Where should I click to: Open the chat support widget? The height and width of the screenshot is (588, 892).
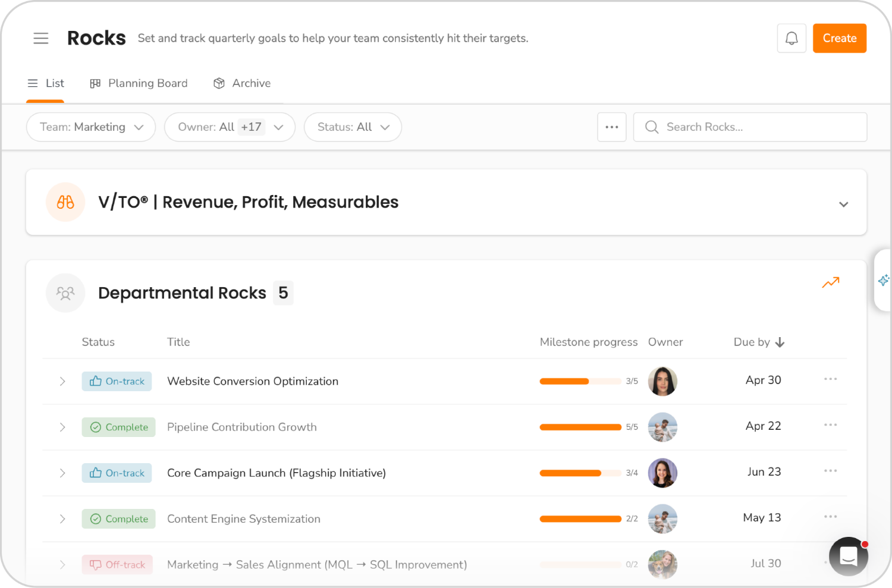(x=849, y=556)
